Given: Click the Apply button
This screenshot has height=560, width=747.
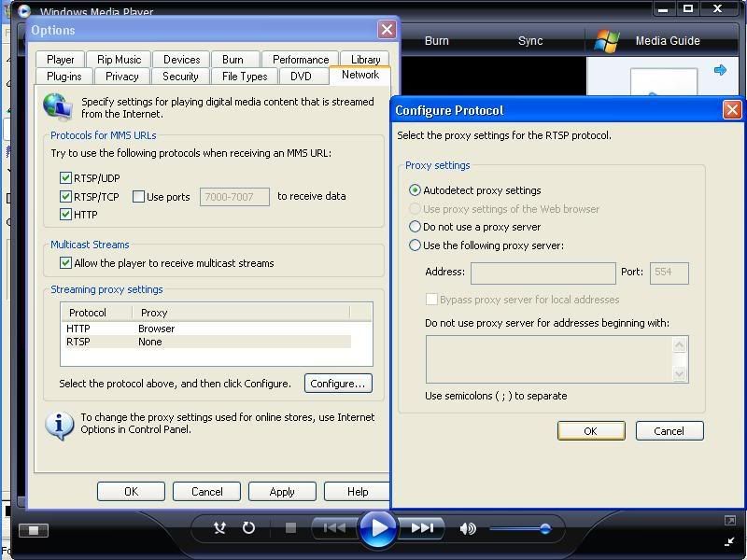Looking at the screenshot, I should [x=282, y=492].
